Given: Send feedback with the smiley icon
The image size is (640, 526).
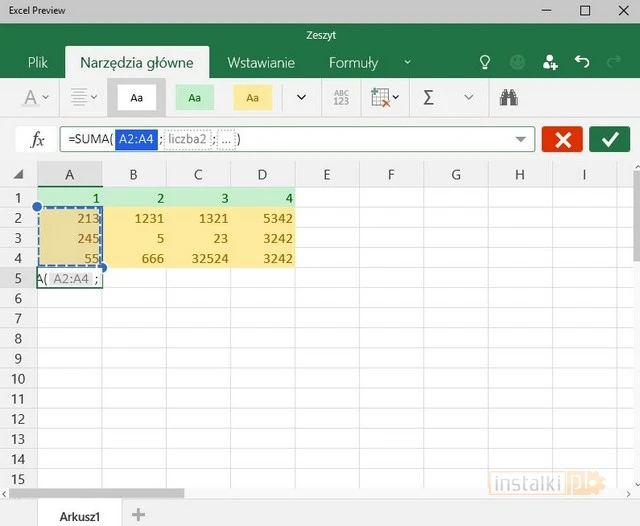Looking at the screenshot, I should pos(518,62).
